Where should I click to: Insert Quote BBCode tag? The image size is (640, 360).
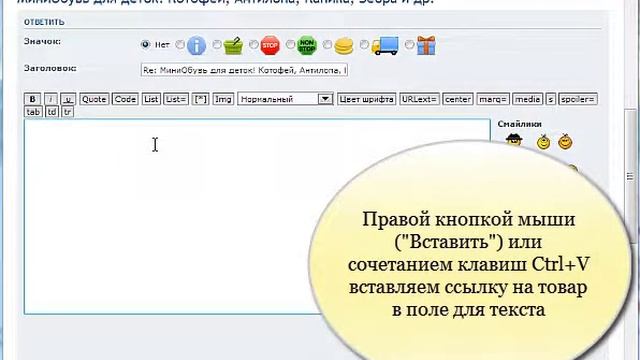pyautogui.click(x=94, y=99)
